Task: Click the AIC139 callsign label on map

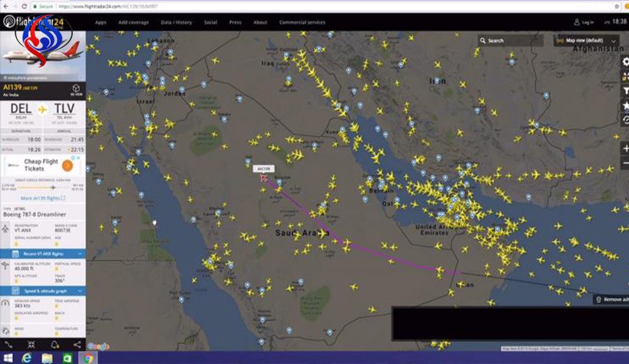Action: 263,169
